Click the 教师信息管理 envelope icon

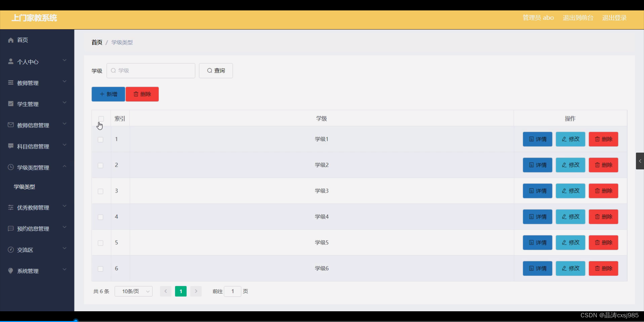point(10,125)
